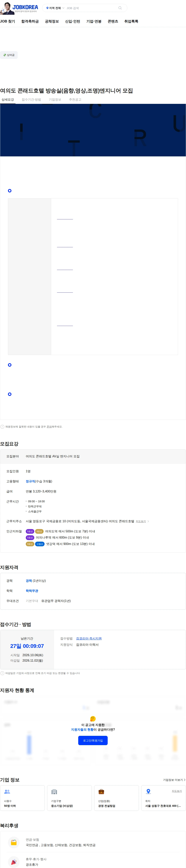
Task: Select the 기업정보 tab
Action: click(55, 100)
